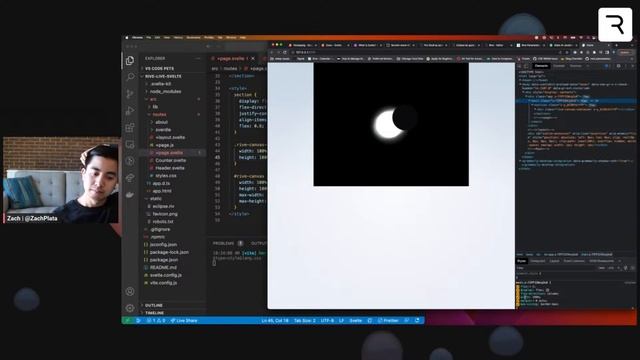Open the Live Share activity bar icon

click(130, 178)
